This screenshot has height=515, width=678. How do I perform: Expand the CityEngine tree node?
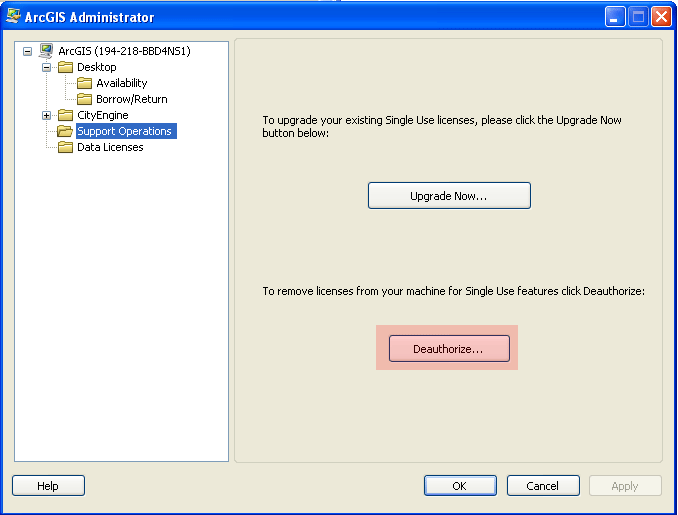(x=46, y=115)
